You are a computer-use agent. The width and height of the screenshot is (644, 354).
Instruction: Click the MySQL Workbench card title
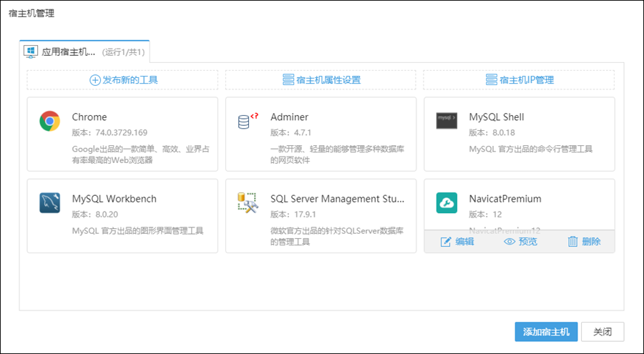114,199
